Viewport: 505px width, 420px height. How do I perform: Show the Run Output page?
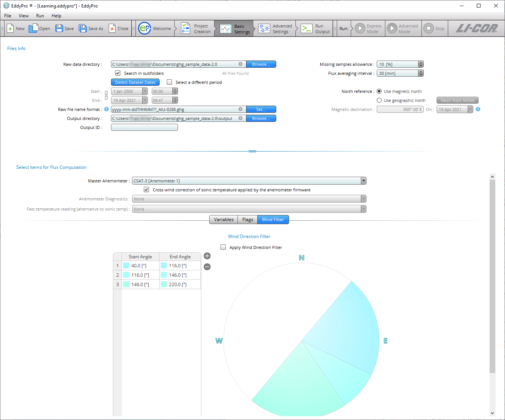pyautogui.click(x=315, y=29)
